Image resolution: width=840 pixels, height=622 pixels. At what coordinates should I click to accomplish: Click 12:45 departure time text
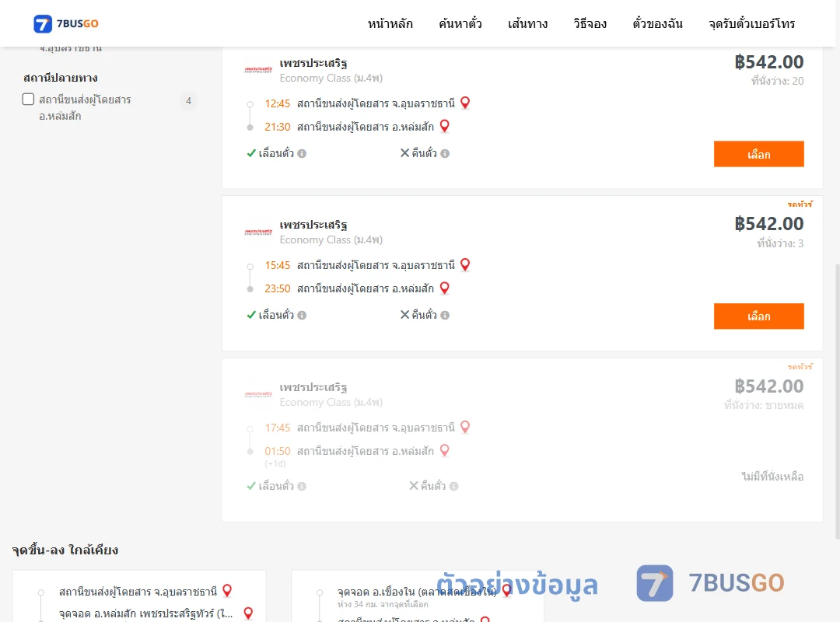[x=278, y=103]
